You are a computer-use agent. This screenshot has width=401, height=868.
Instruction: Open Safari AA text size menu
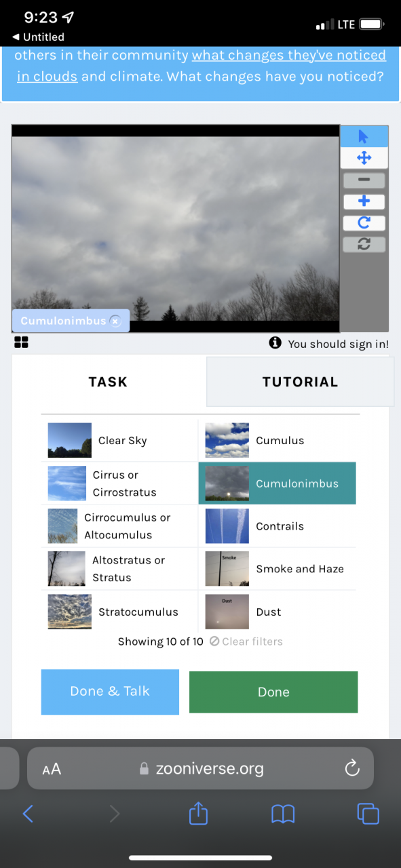point(52,769)
